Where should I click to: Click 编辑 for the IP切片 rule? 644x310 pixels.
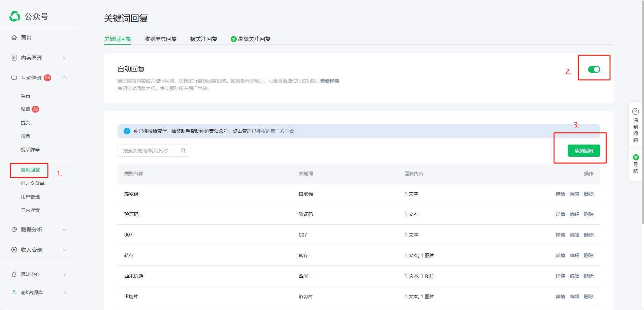click(x=575, y=297)
